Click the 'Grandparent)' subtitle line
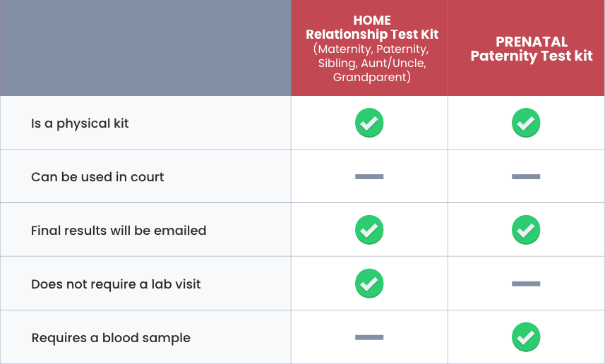Image resolution: width=605 pixels, height=364 pixels. pos(372,78)
